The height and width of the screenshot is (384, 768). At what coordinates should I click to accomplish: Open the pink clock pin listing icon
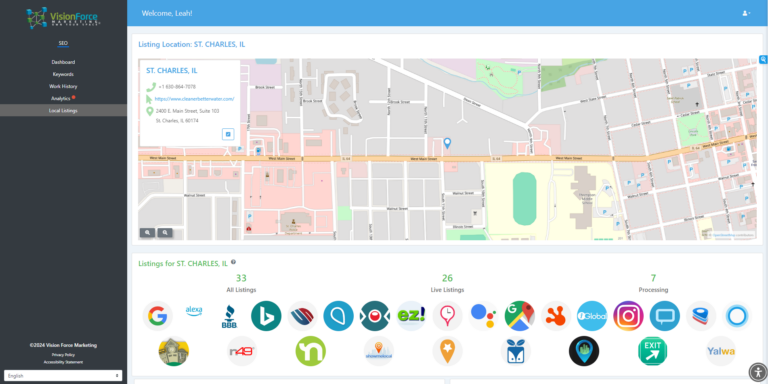pos(447,316)
